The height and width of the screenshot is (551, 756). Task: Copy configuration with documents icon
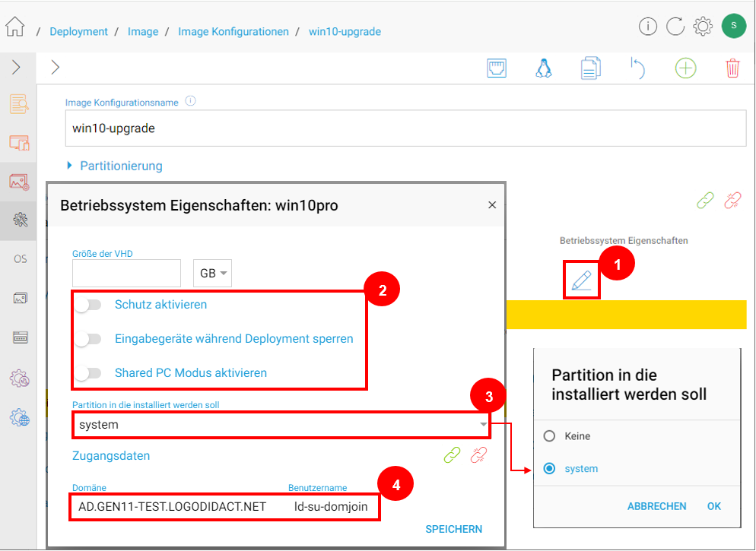(x=590, y=68)
